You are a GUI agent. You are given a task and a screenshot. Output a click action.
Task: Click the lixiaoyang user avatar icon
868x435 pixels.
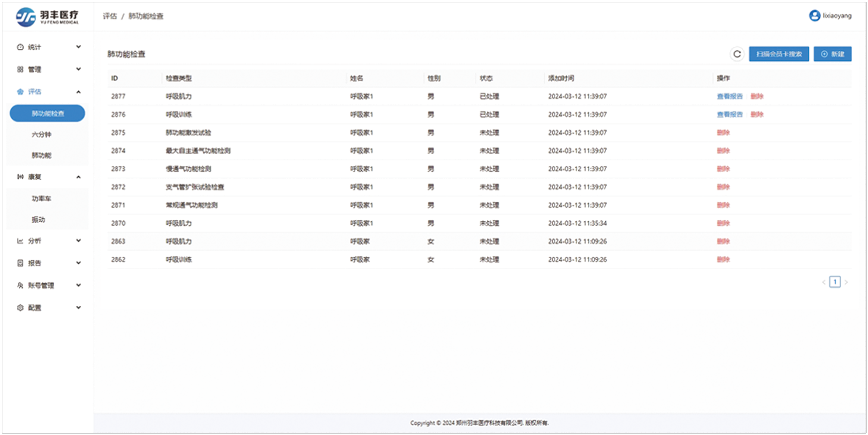814,16
